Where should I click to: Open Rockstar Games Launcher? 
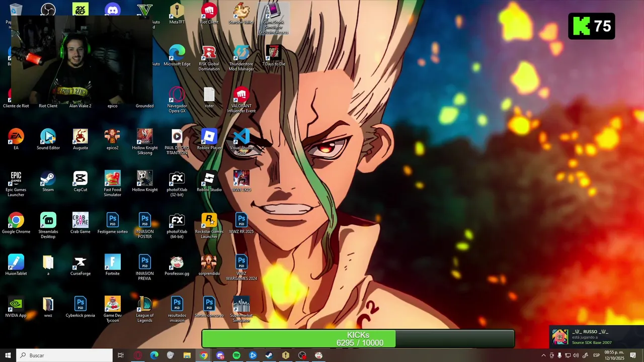point(209,226)
